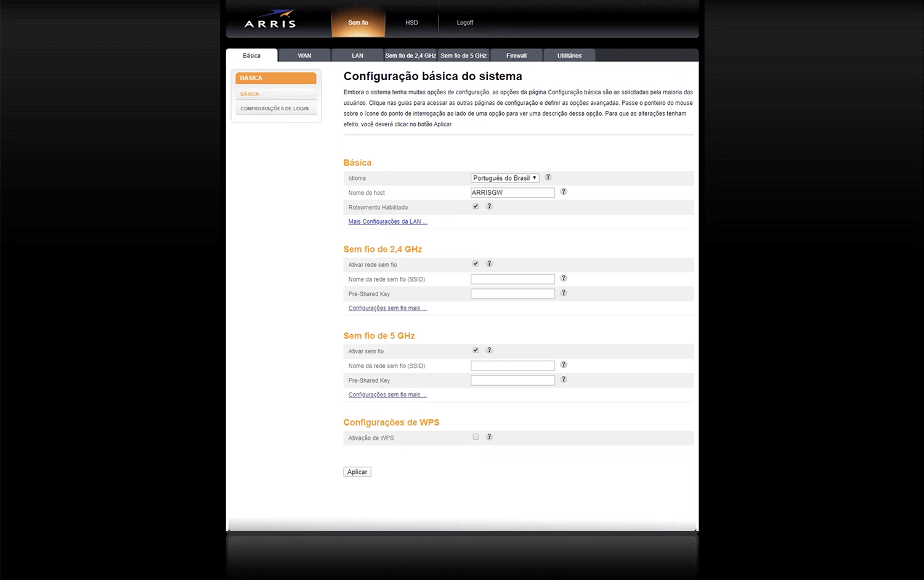Open Mais Configurações da LAN link
The width and height of the screenshot is (924, 580).
click(387, 222)
